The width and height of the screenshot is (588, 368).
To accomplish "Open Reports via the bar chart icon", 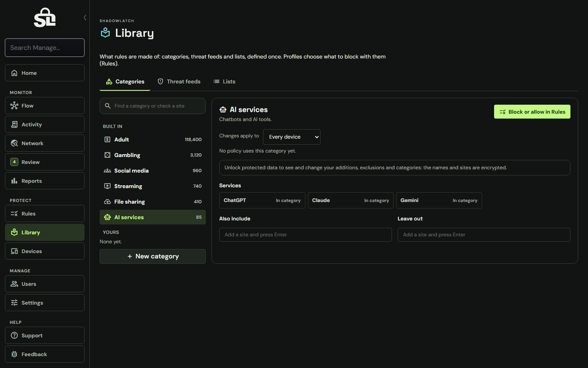I will (14, 181).
